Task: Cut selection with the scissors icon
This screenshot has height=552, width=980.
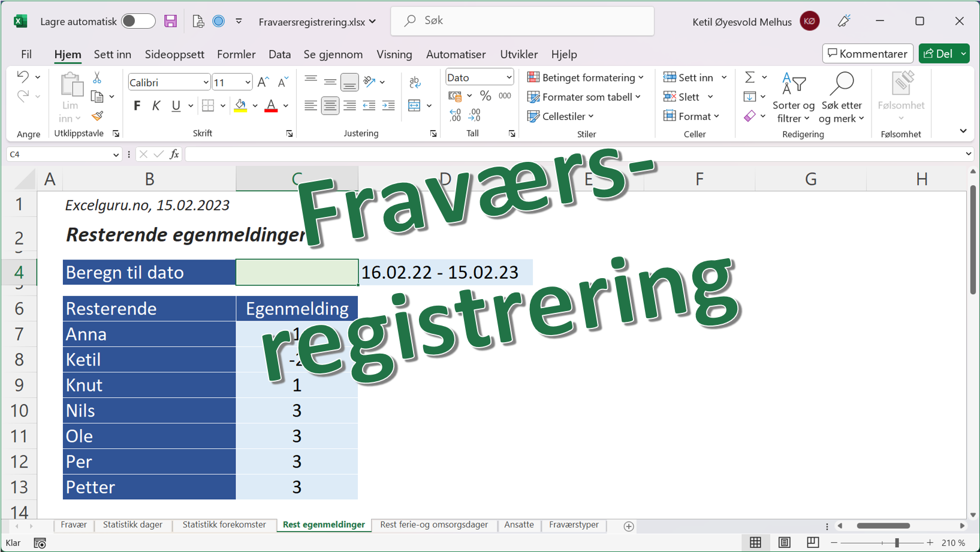Action: (97, 77)
